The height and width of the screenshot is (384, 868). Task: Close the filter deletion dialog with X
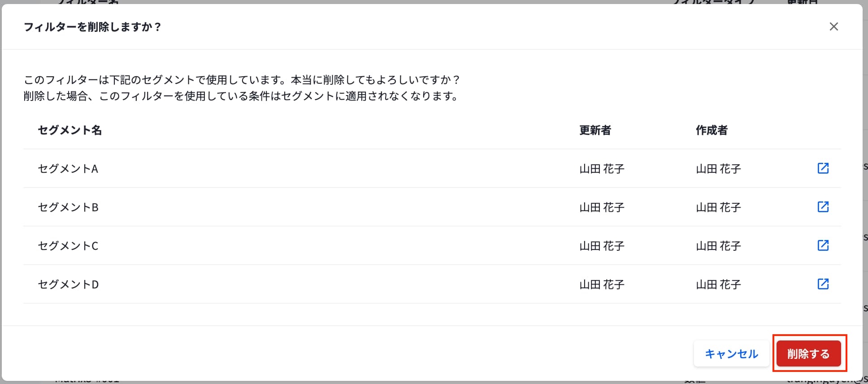coord(833,27)
